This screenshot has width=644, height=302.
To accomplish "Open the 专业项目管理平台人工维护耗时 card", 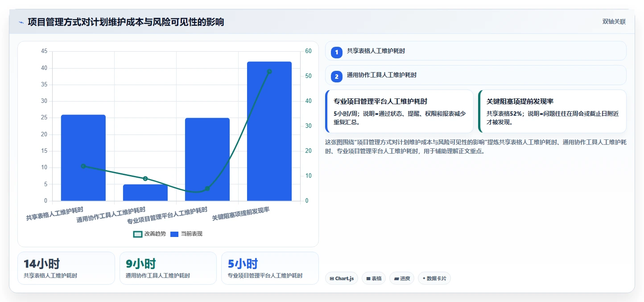I will [x=399, y=111].
